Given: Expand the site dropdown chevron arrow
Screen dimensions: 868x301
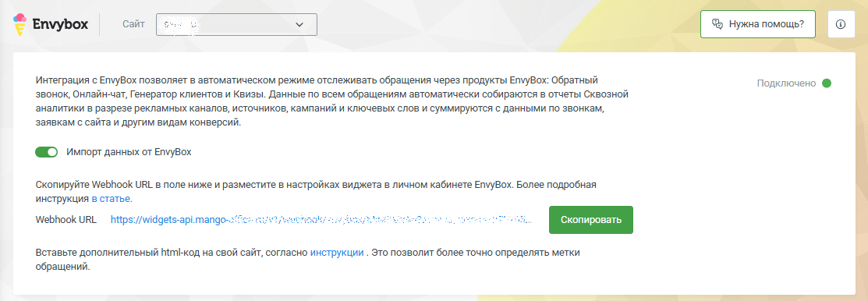Looking at the screenshot, I should click(299, 25).
